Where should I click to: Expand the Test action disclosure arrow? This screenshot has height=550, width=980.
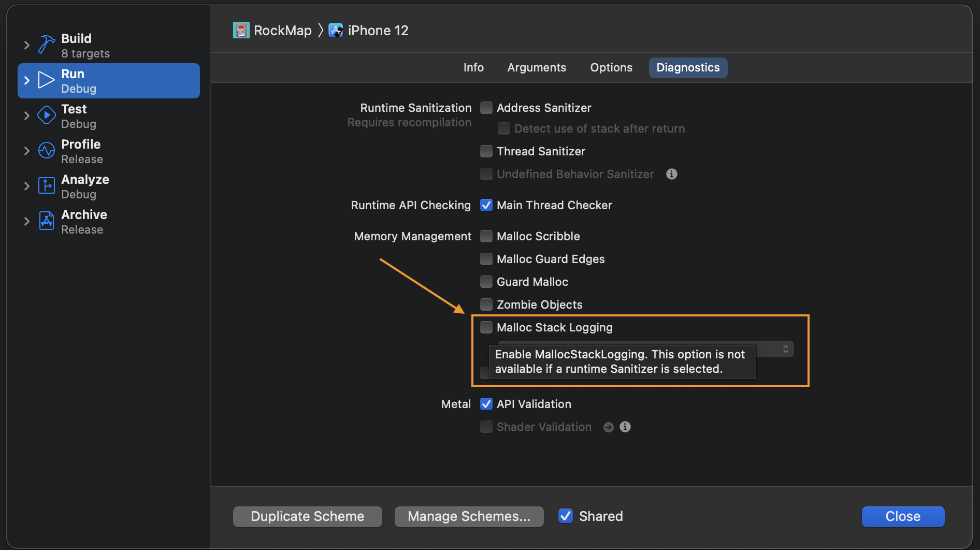tap(27, 115)
